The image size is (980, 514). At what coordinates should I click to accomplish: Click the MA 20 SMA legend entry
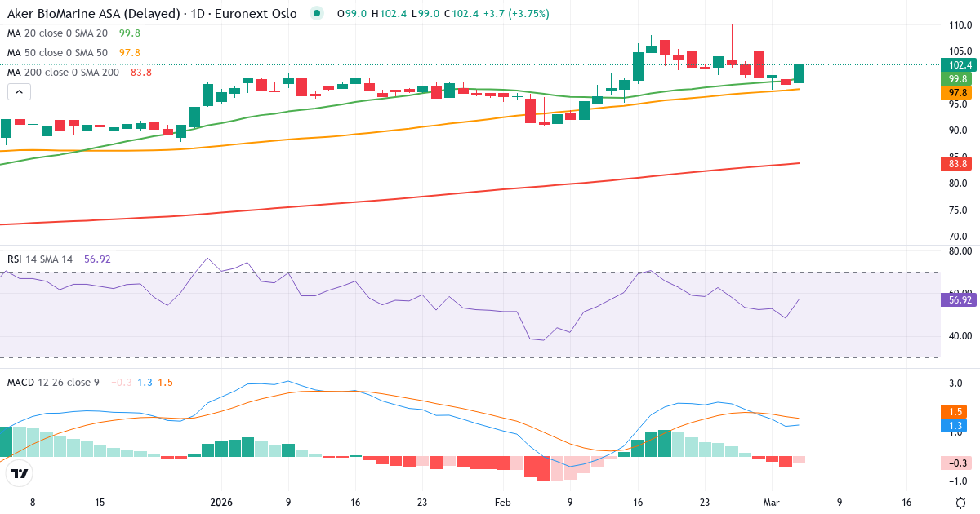pos(57,34)
